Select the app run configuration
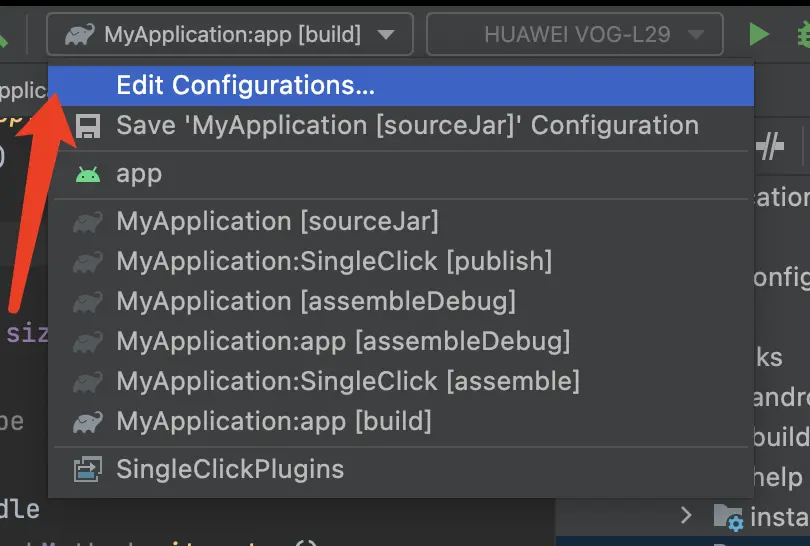Image resolution: width=810 pixels, height=546 pixels. (139, 174)
